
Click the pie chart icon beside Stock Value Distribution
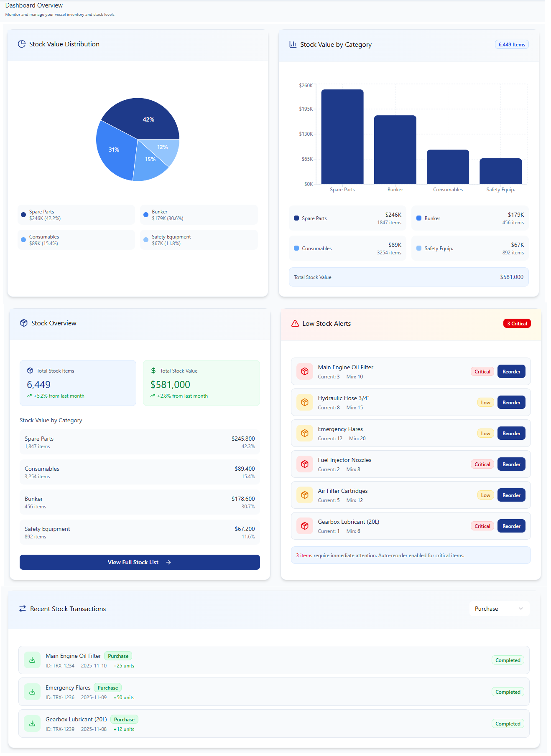[x=22, y=44]
